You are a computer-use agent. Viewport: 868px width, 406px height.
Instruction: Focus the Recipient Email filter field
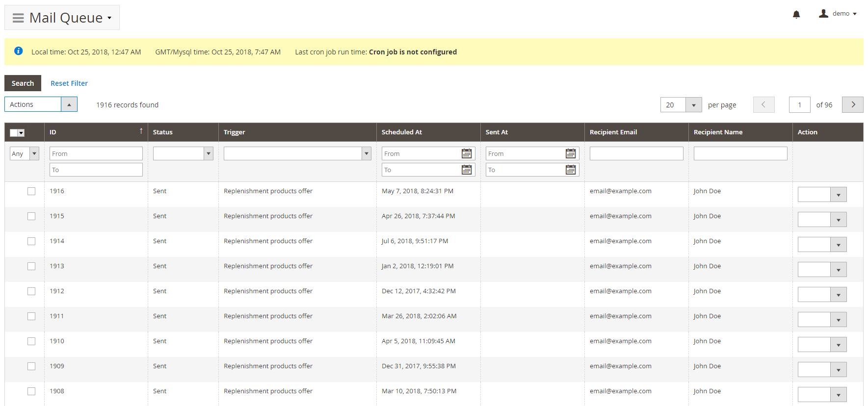pyautogui.click(x=636, y=153)
